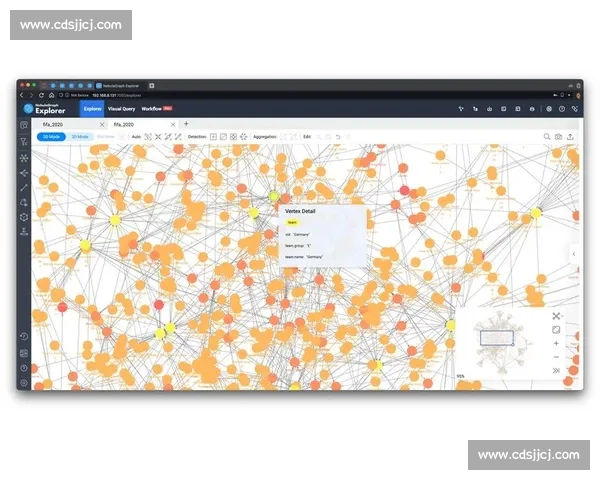Image resolution: width=600 pixels, height=480 pixels.
Task: Click the export upload icon in canvas toolbar
Action: [x=570, y=136]
